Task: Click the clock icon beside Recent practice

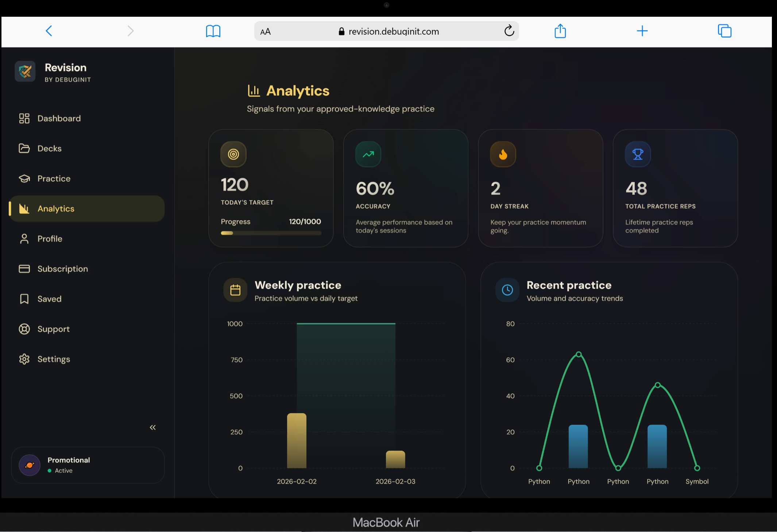Action: click(x=507, y=290)
